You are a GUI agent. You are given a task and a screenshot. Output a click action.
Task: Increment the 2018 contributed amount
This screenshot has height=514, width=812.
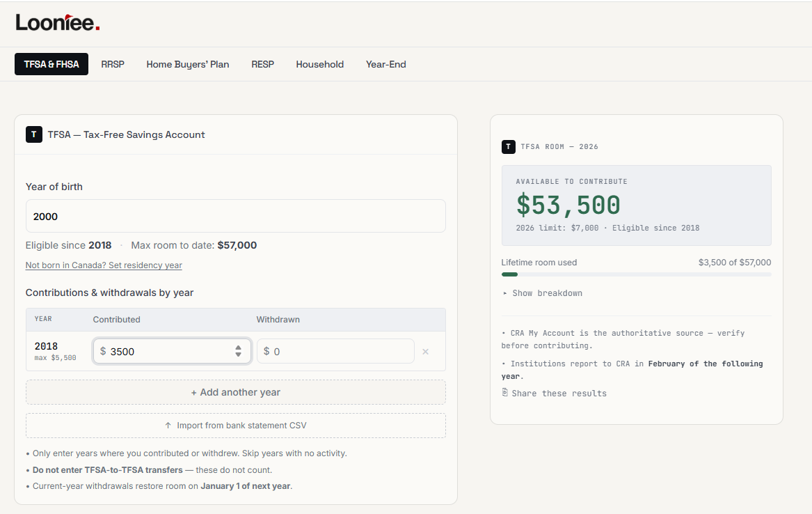click(238, 348)
